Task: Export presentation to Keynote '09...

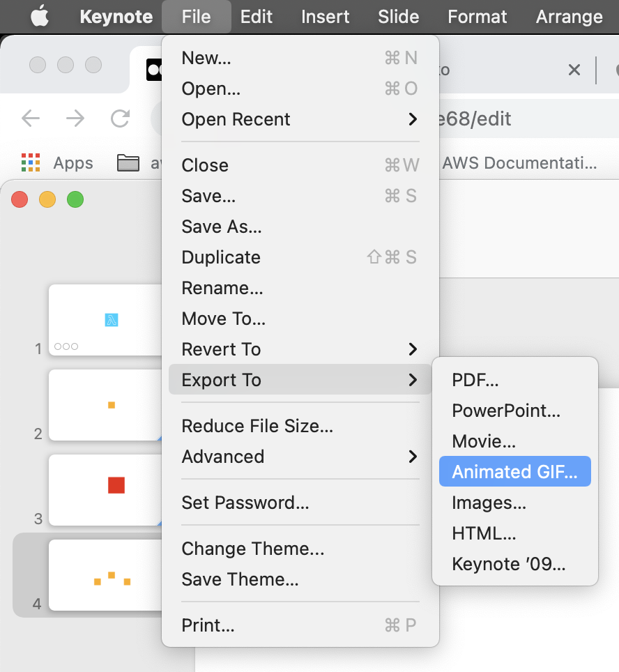Action: pos(515,564)
